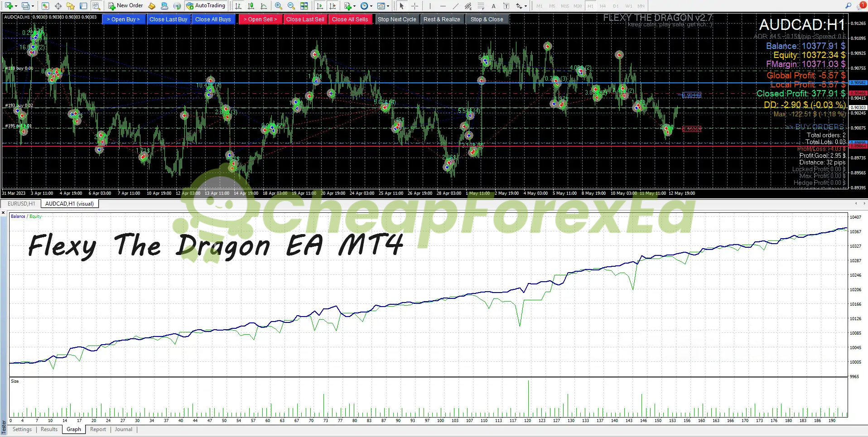Switch to M30 timeframe
The height and width of the screenshot is (437, 868).
click(x=577, y=6)
